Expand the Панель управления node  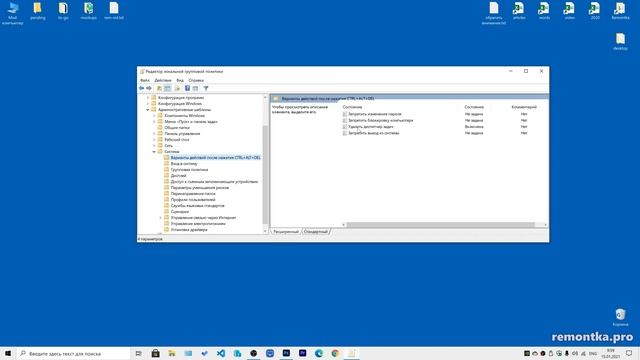154,133
